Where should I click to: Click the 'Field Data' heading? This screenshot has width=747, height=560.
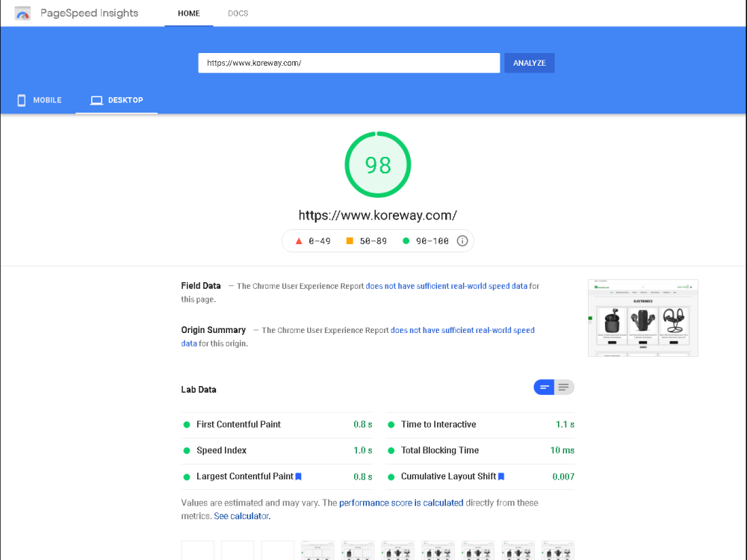click(200, 286)
